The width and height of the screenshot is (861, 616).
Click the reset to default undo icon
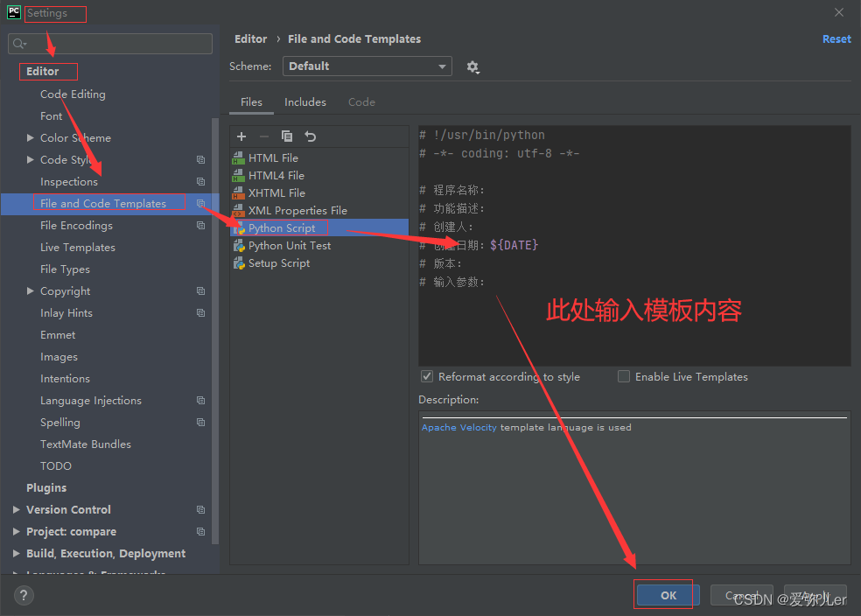(x=311, y=136)
